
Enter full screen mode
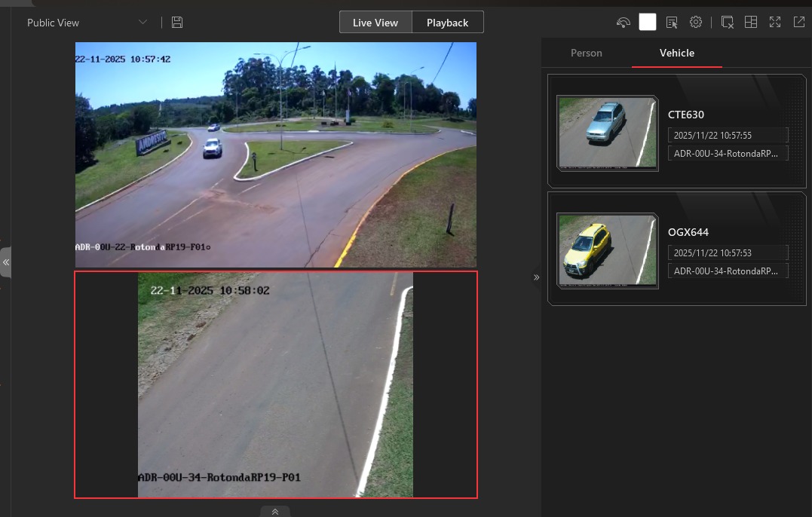775,23
